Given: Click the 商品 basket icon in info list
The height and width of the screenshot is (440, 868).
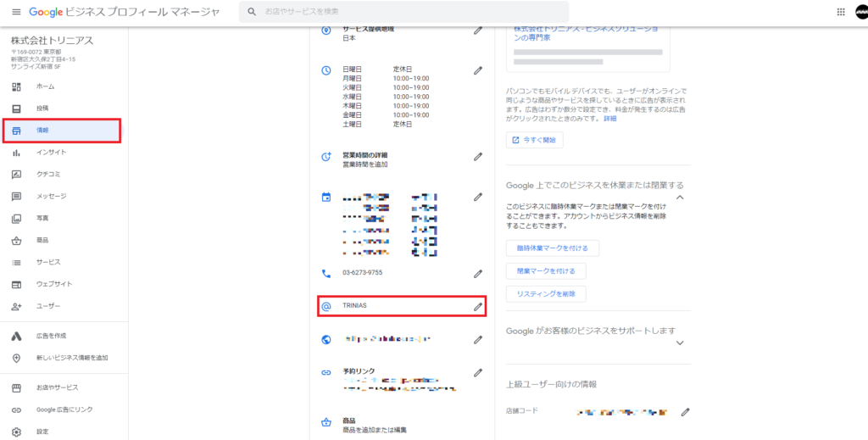Looking at the screenshot, I should 326,423.
